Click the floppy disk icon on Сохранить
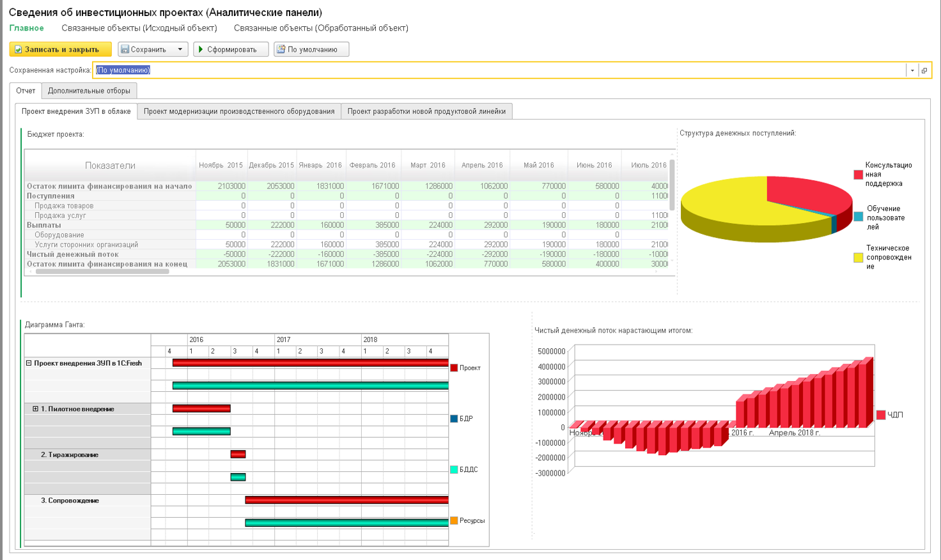 click(125, 49)
